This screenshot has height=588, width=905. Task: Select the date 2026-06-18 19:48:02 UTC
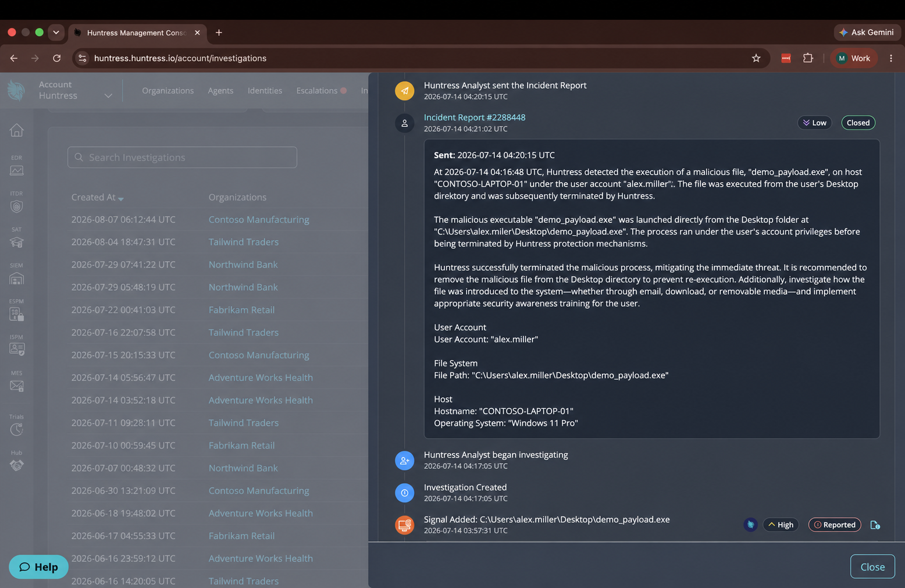click(x=123, y=514)
